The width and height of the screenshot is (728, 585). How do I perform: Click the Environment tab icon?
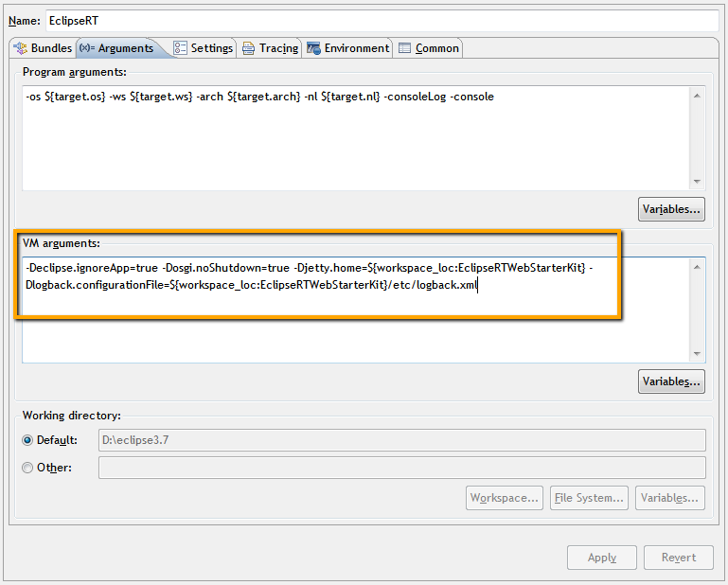[x=313, y=48]
